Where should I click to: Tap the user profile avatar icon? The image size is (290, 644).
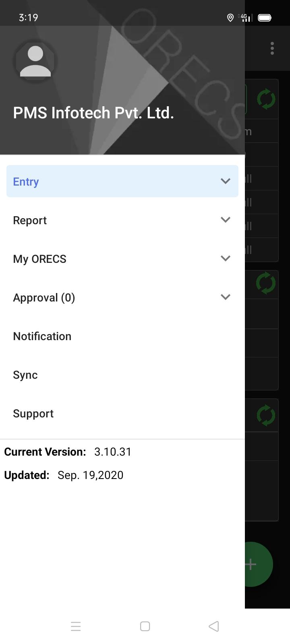[x=35, y=61]
